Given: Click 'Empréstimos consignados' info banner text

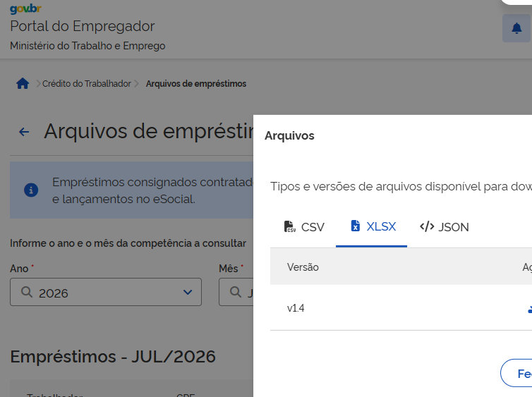Looking at the screenshot, I should (152, 190).
